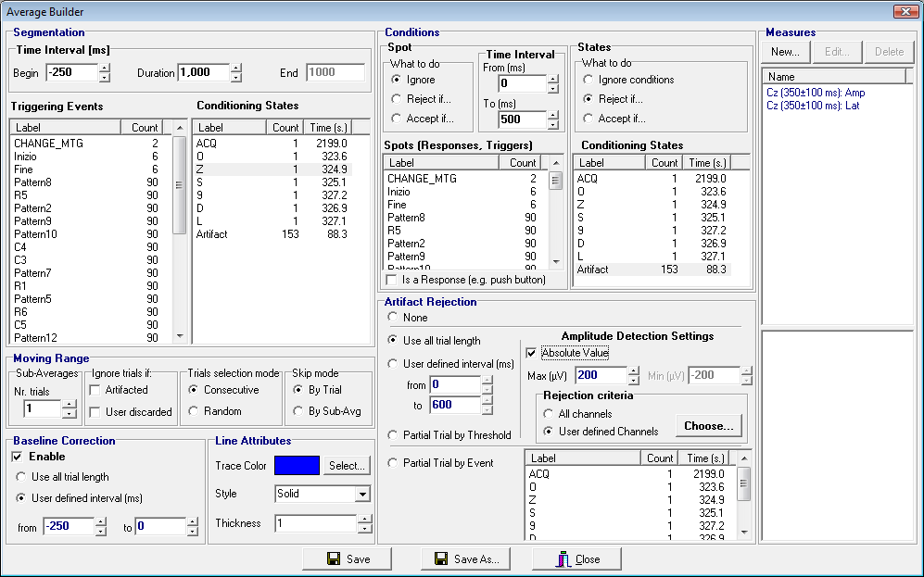Toggle Enable baseline correction checkbox
The width and height of the screenshot is (924, 577).
click(17, 457)
